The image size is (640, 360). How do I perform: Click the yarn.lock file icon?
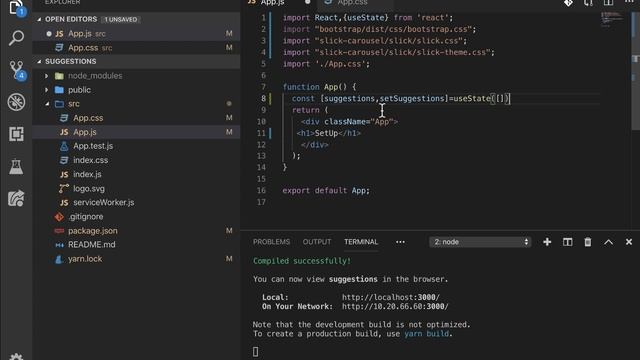(x=59, y=259)
